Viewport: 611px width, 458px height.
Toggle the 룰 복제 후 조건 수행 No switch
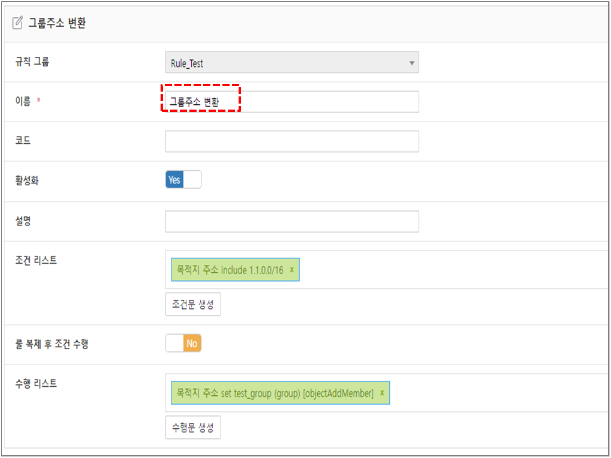(x=183, y=343)
